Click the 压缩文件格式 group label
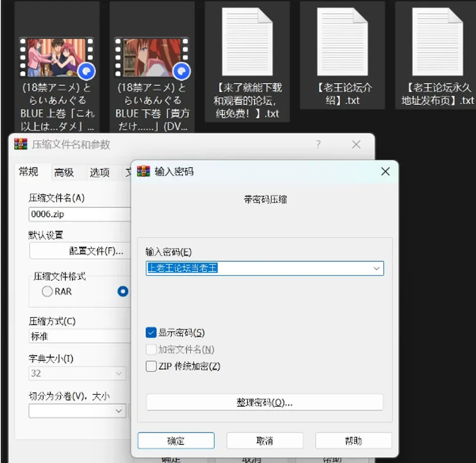The width and height of the screenshot is (476, 463). click(59, 276)
